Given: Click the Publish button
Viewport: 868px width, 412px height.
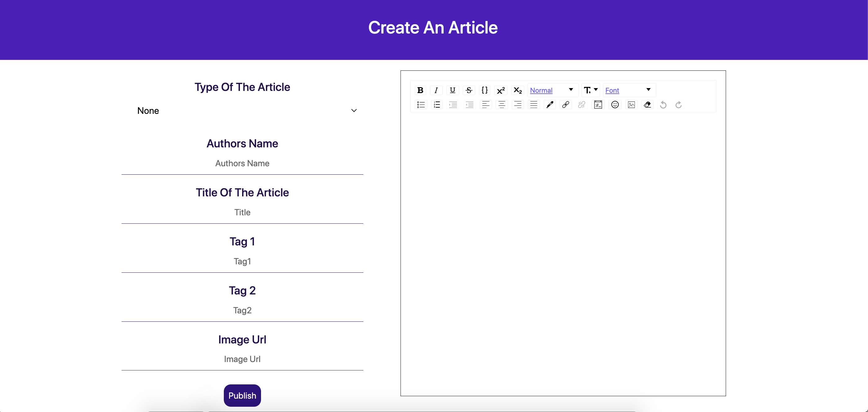Looking at the screenshot, I should pyautogui.click(x=242, y=396).
